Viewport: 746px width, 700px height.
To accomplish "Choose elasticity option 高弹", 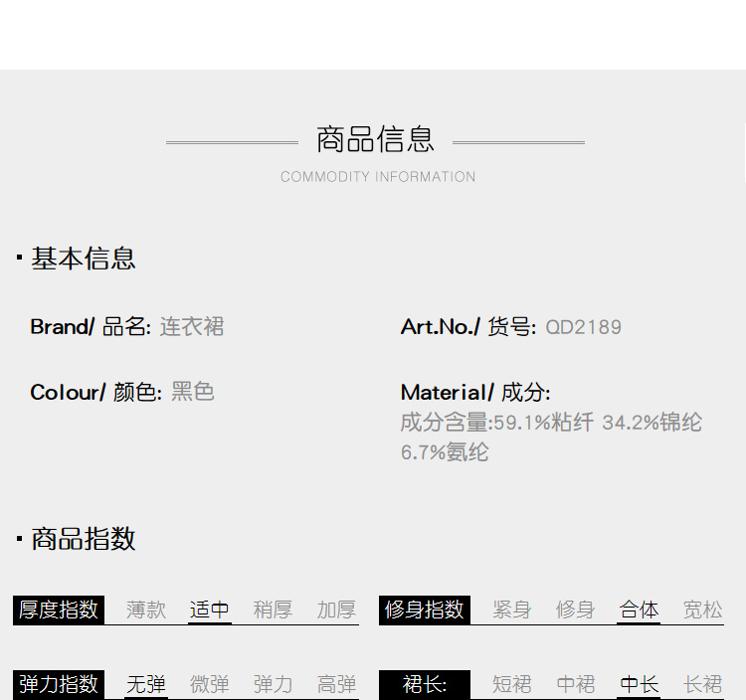I will (336, 685).
